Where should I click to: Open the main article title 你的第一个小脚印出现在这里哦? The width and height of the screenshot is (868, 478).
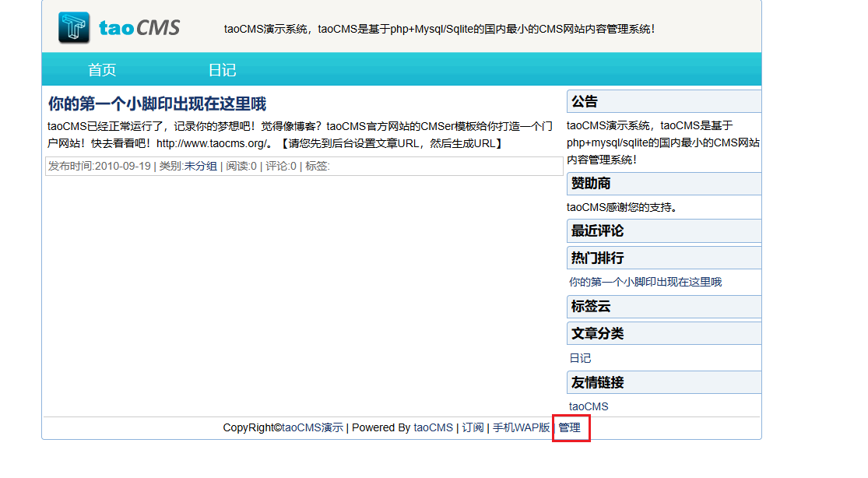[x=157, y=104]
